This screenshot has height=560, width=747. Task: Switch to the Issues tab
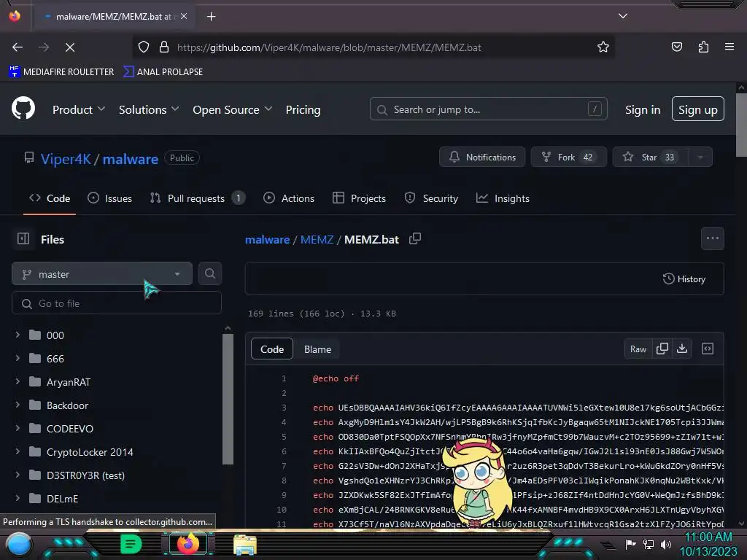click(x=110, y=198)
